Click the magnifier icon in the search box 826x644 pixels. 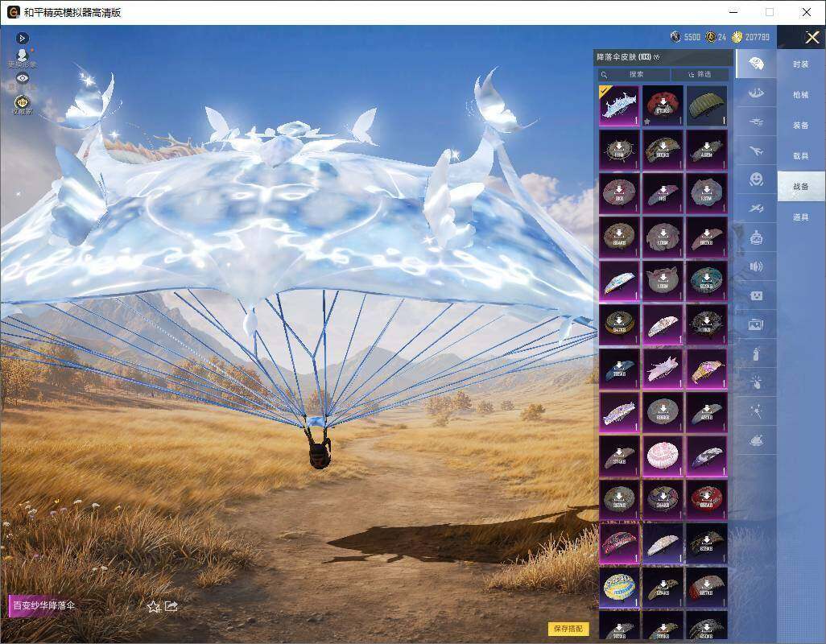605,75
